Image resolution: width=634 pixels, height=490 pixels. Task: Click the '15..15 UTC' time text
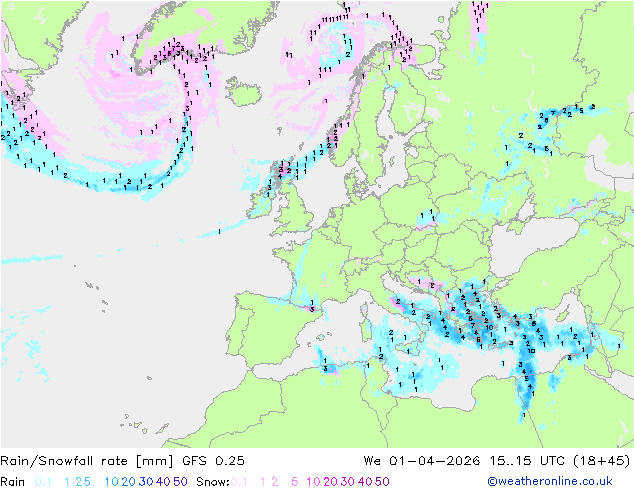pyautogui.click(x=528, y=461)
